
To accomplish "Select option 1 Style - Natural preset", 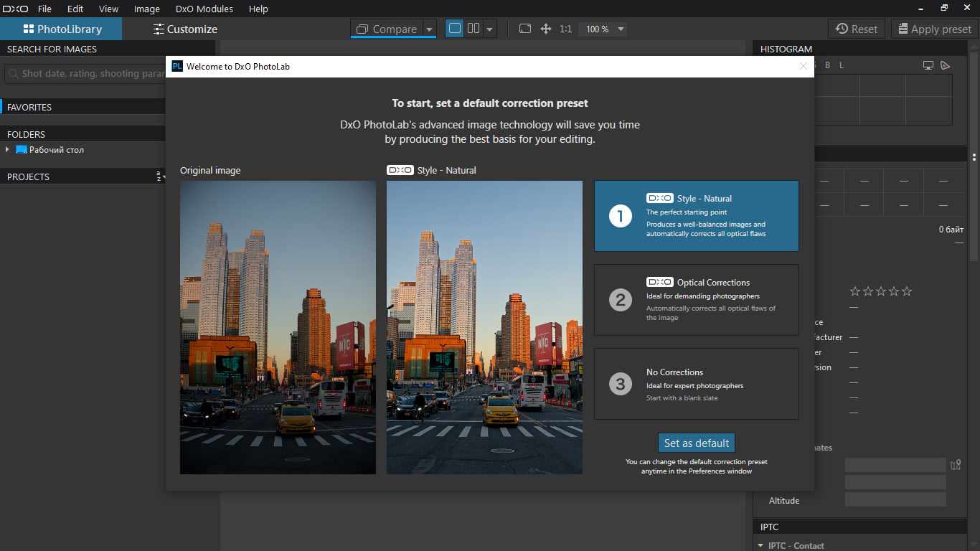I will pos(696,216).
